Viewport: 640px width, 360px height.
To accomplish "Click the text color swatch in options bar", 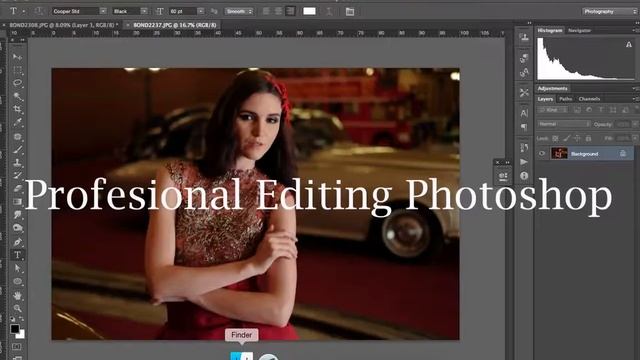I will coord(309,11).
